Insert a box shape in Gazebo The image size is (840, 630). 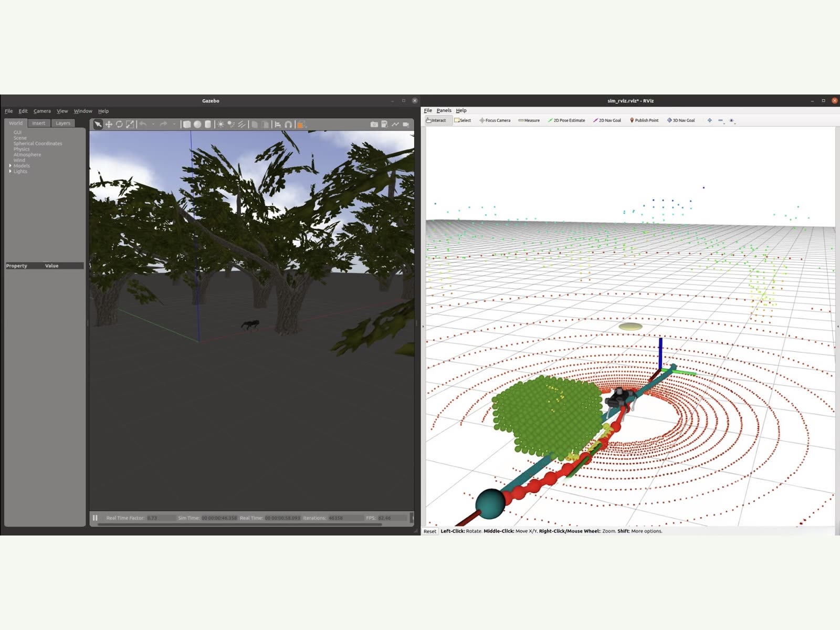pyautogui.click(x=186, y=124)
